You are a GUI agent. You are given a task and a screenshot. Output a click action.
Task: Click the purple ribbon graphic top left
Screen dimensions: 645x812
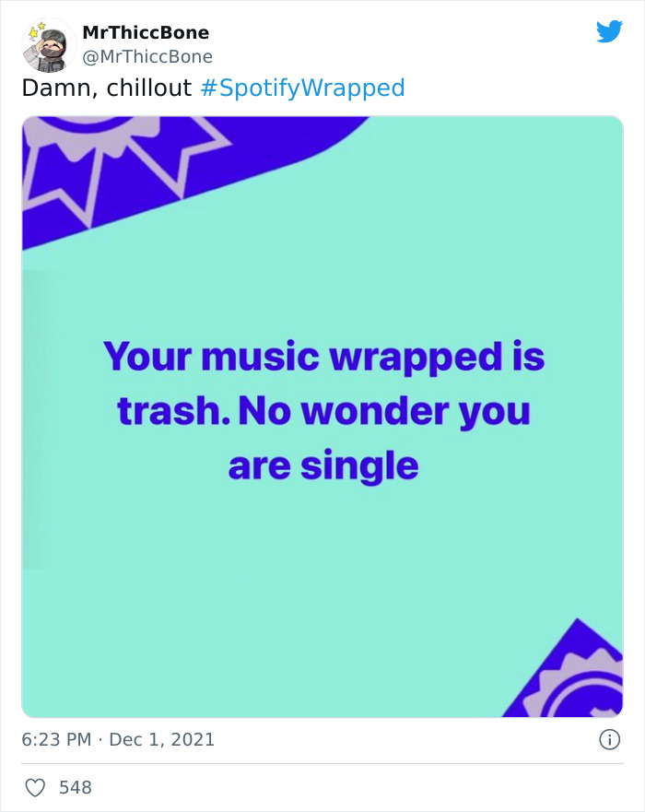(111, 171)
